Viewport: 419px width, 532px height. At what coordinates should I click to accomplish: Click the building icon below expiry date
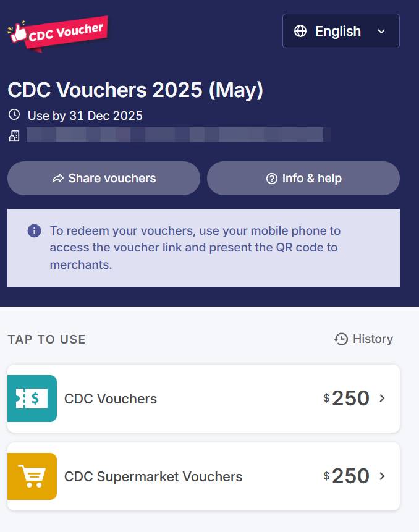14,136
